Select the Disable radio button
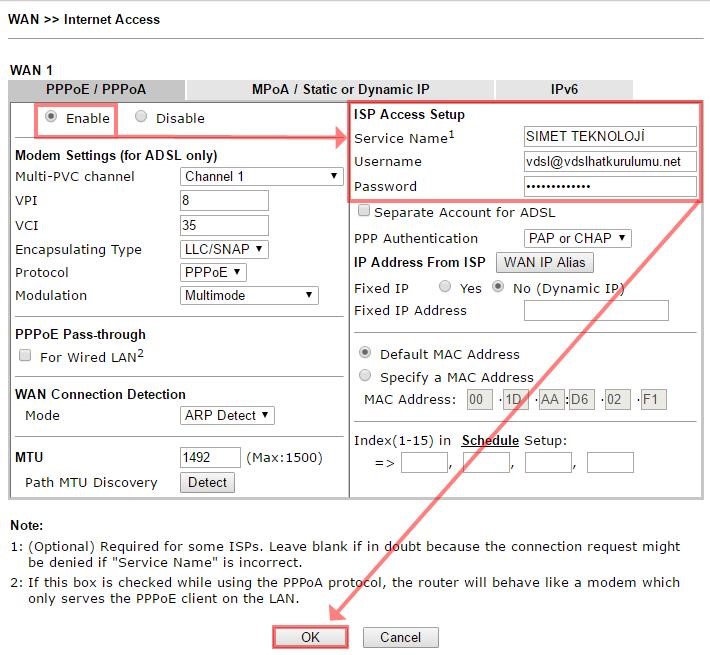This screenshot has height=655, width=710. 141,117
